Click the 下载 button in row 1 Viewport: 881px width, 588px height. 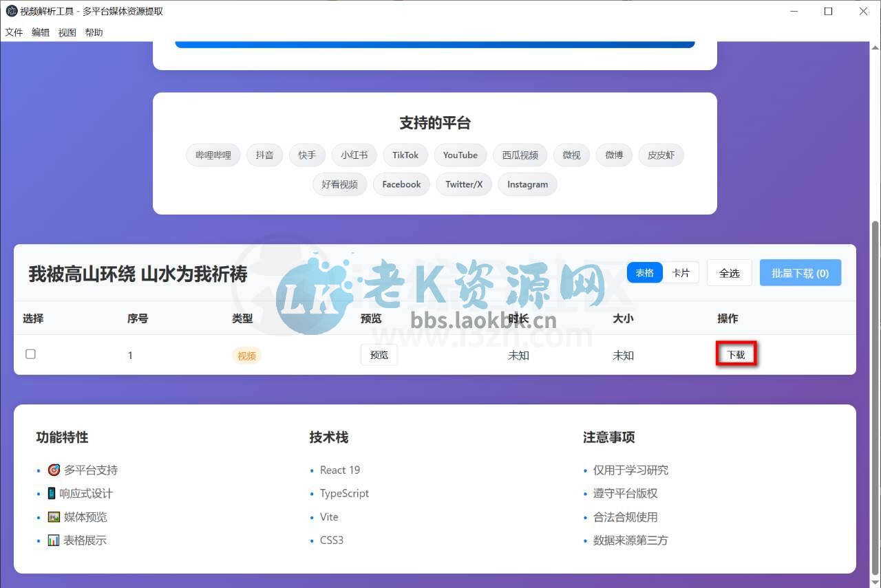[x=736, y=355]
